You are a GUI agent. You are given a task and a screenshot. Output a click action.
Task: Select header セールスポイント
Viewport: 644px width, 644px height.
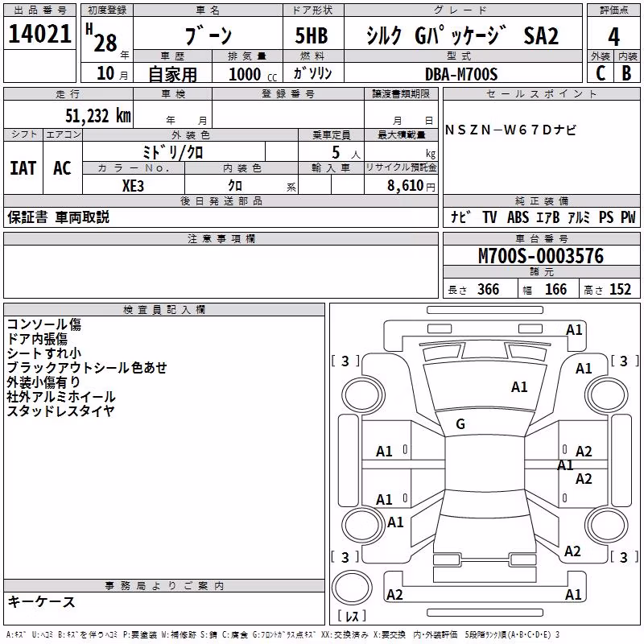tap(541, 94)
